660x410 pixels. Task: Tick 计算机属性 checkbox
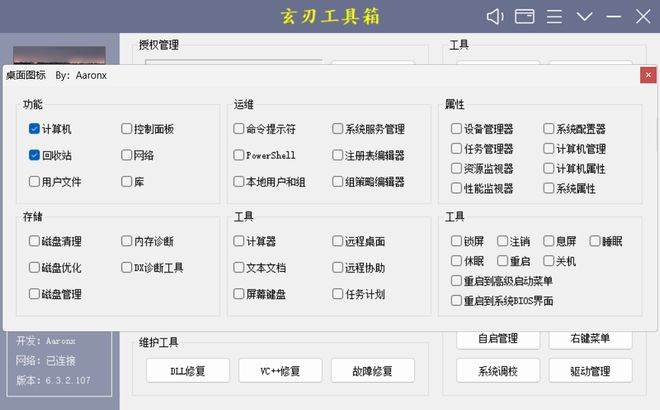point(548,168)
